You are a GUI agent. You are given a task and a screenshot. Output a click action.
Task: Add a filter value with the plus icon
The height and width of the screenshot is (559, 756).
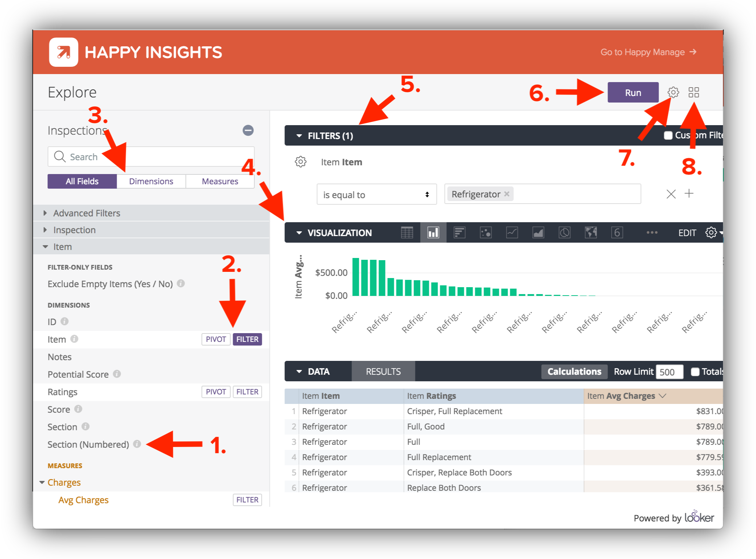click(x=689, y=193)
